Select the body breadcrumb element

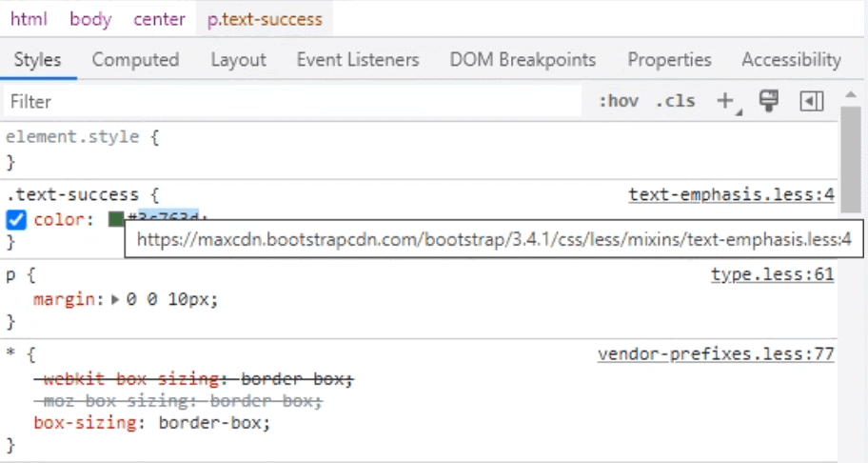tap(90, 19)
